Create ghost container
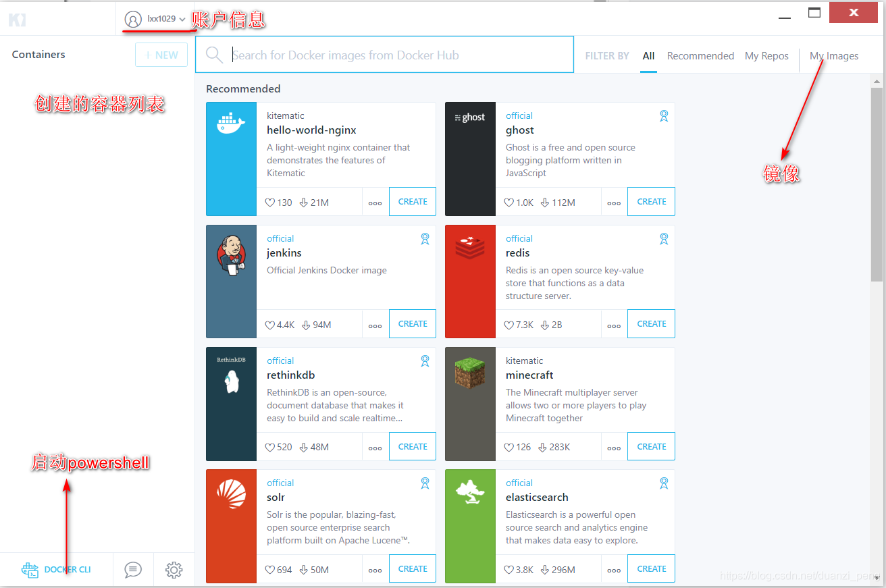This screenshot has width=886, height=588. [x=652, y=201]
